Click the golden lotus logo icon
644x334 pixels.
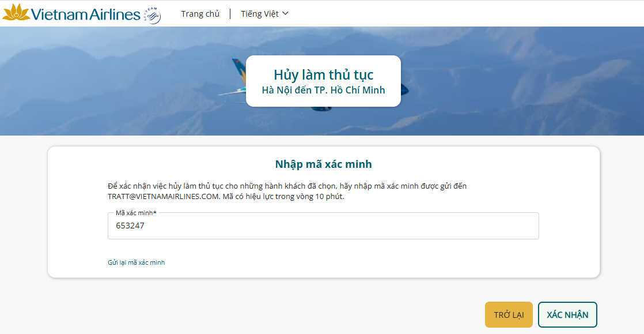(x=16, y=13)
